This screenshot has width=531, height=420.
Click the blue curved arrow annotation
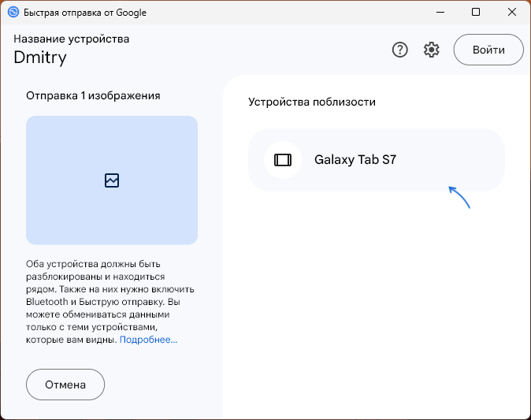click(459, 197)
